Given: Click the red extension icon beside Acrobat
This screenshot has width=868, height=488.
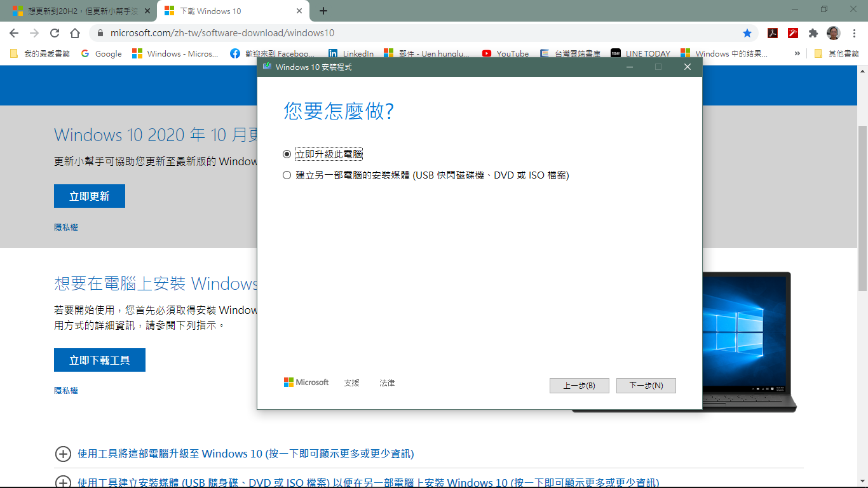Looking at the screenshot, I should tap(793, 33).
